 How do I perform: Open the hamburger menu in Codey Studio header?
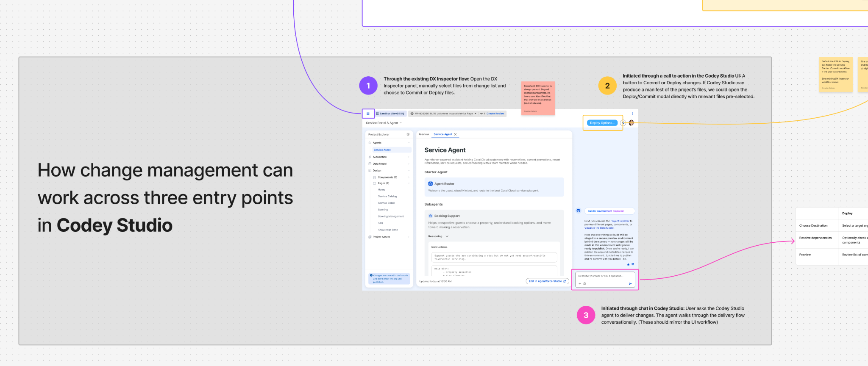click(368, 114)
